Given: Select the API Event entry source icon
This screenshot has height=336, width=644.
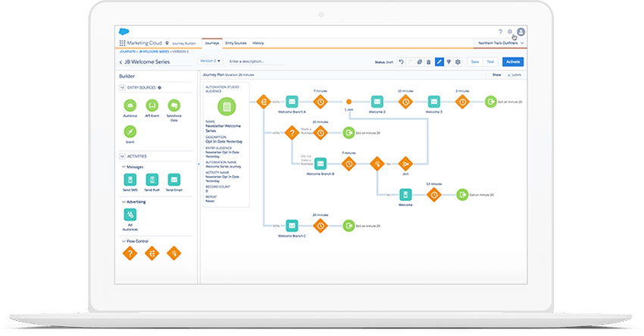Looking at the screenshot, I should [x=152, y=105].
